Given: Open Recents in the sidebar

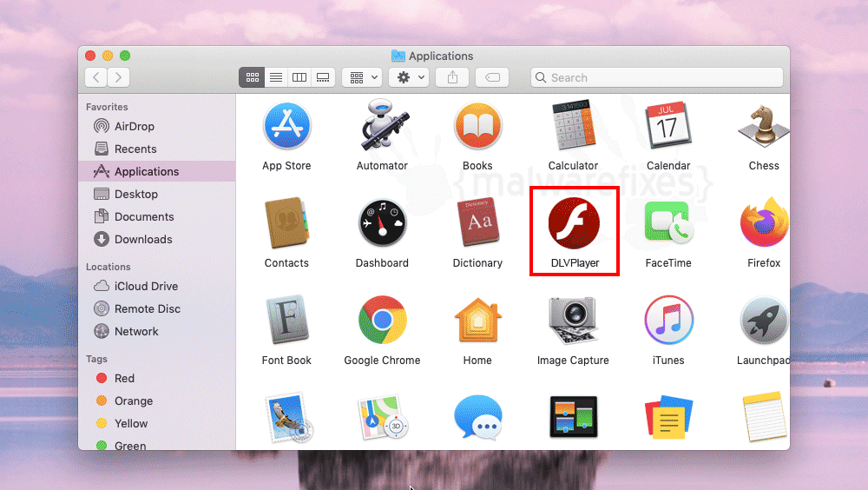Looking at the screenshot, I should click(x=157, y=149).
